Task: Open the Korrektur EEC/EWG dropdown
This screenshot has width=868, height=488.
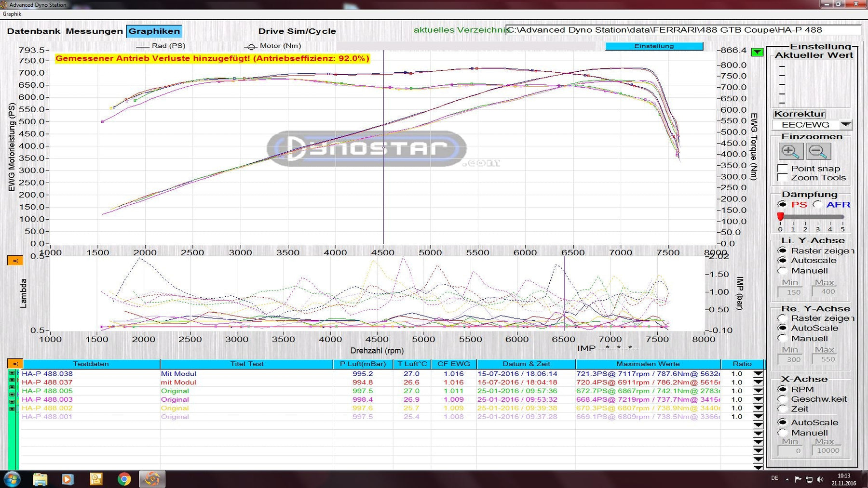Action: pyautogui.click(x=845, y=125)
